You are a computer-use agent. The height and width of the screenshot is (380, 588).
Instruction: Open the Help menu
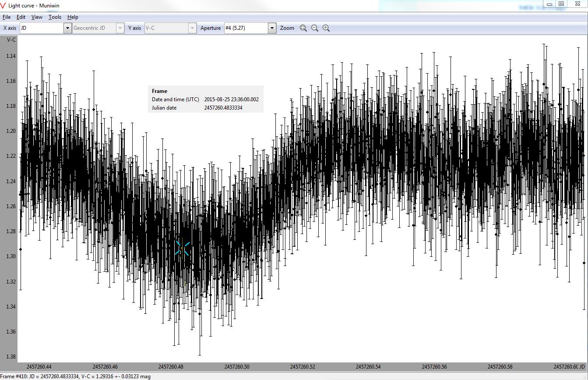pos(73,17)
